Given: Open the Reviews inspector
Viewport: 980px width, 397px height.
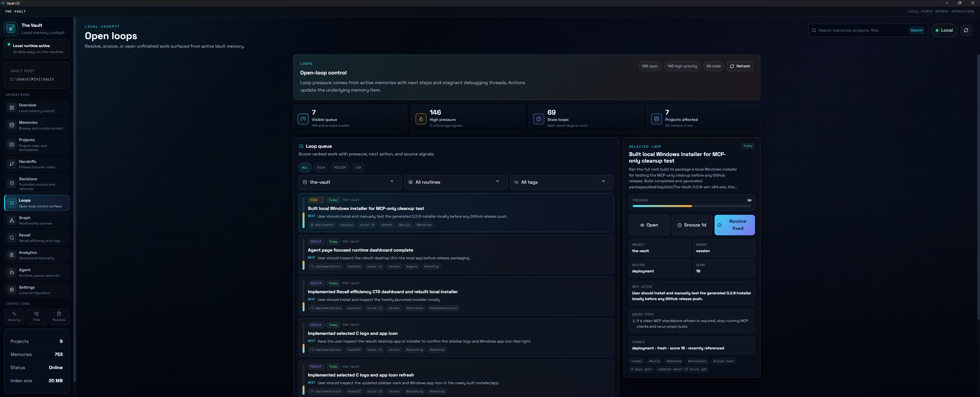Looking at the screenshot, I should (59, 316).
